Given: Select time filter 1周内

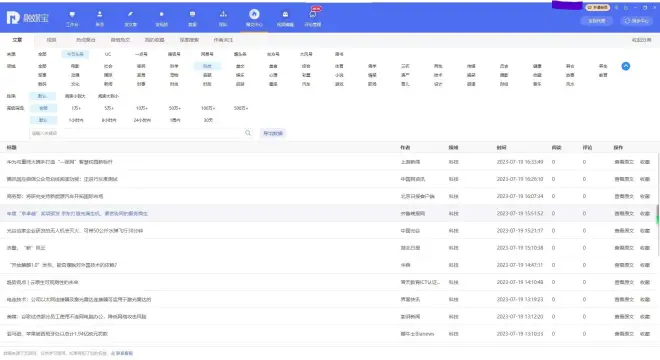Looking at the screenshot, I should (175, 120).
